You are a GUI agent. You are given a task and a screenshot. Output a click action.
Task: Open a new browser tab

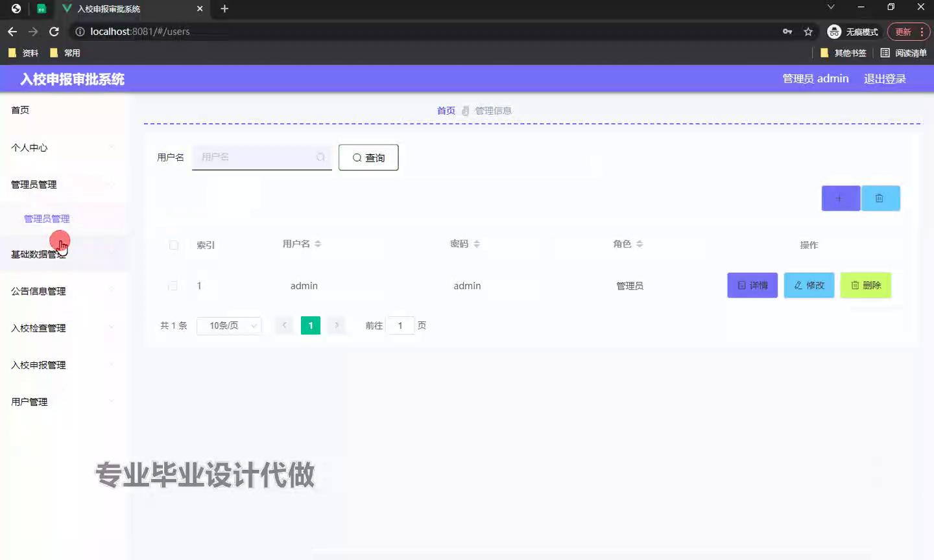(x=224, y=8)
